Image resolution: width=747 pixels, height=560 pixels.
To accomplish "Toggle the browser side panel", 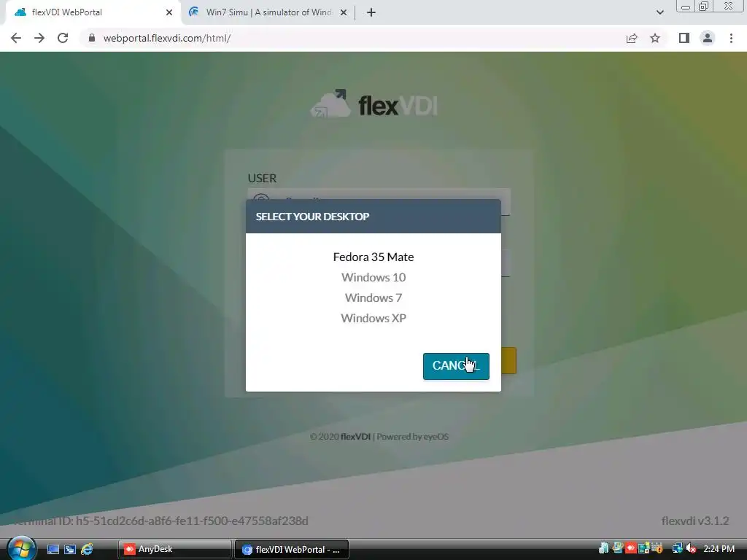I will (x=684, y=38).
